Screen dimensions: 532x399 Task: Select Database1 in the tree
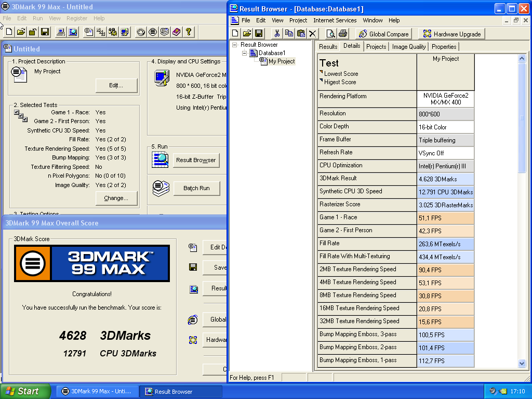point(272,53)
